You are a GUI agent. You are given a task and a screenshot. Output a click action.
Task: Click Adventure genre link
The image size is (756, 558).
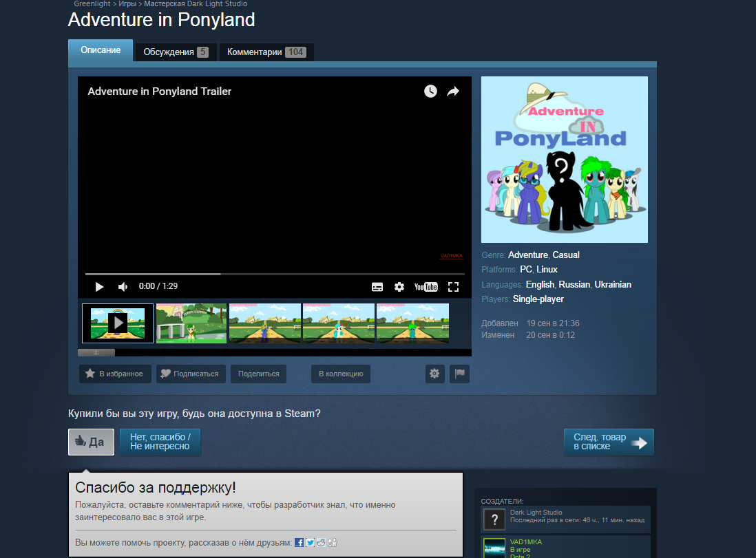pos(528,255)
